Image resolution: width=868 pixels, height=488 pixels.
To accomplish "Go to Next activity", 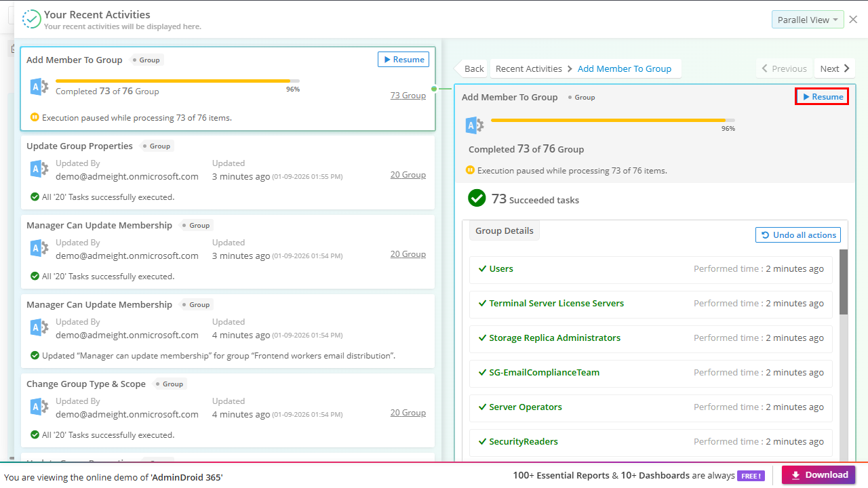I will pos(835,68).
